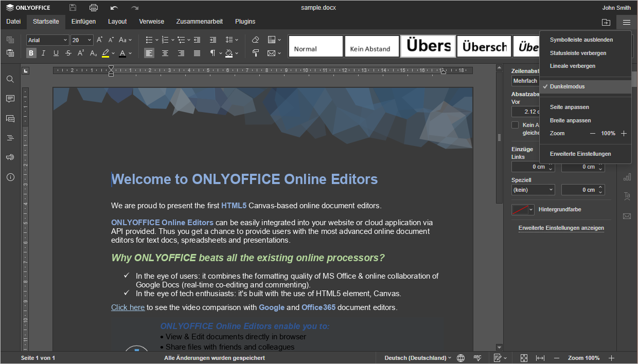This screenshot has width=638, height=364.
Task: Increase the paragraph indent
Action: [213, 40]
